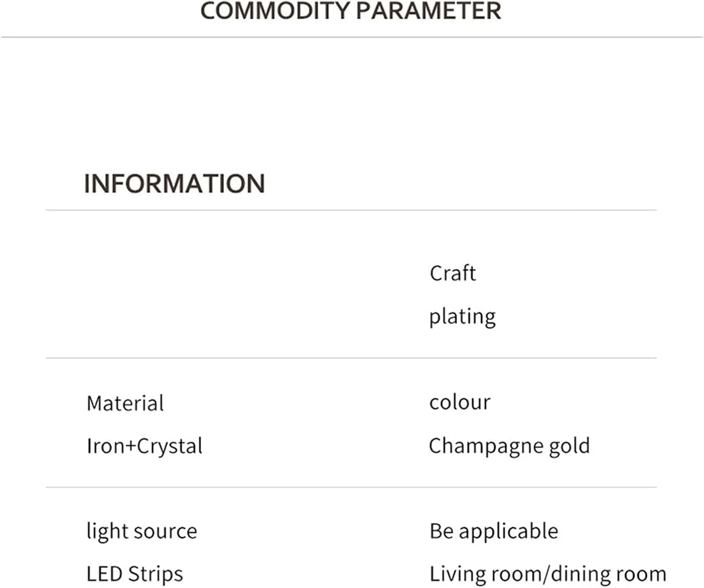Click the word Crystal in the material value
The width and height of the screenshot is (704, 588).
[x=170, y=446]
